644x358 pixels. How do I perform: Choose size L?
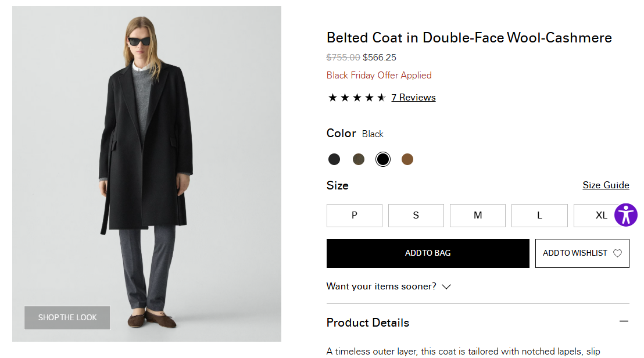tap(539, 216)
